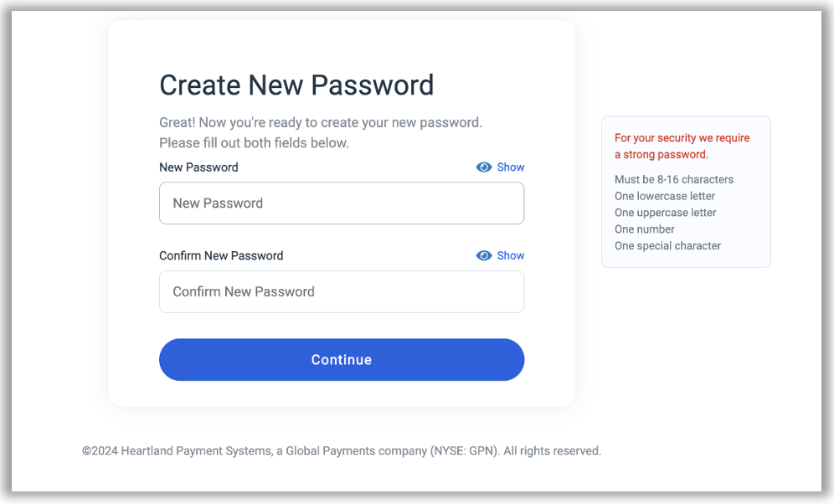The height and width of the screenshot is (504, 834).
Task: Click the "One uppercase letter" requirement
Action: tap(665, 213)
